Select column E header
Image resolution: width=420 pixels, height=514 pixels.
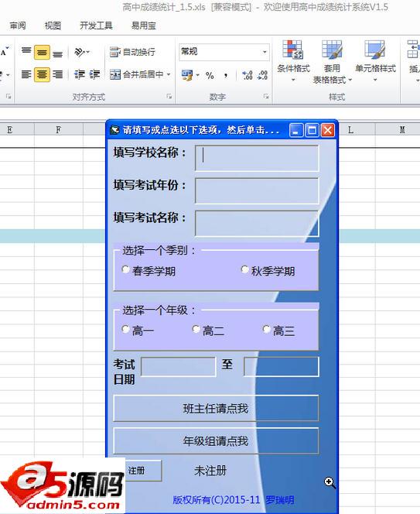pyautogui.click(x=10, y=130)
